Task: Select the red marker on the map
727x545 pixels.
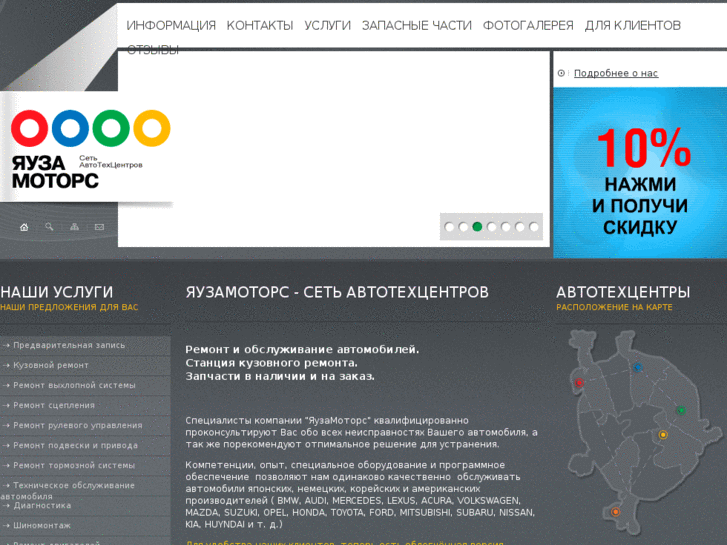Action: [579, 383]
